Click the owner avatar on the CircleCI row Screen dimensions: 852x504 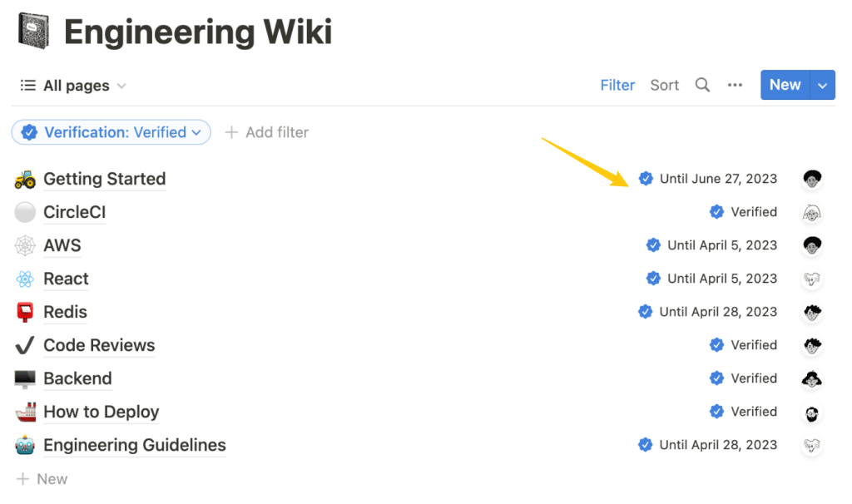point(812,212)
